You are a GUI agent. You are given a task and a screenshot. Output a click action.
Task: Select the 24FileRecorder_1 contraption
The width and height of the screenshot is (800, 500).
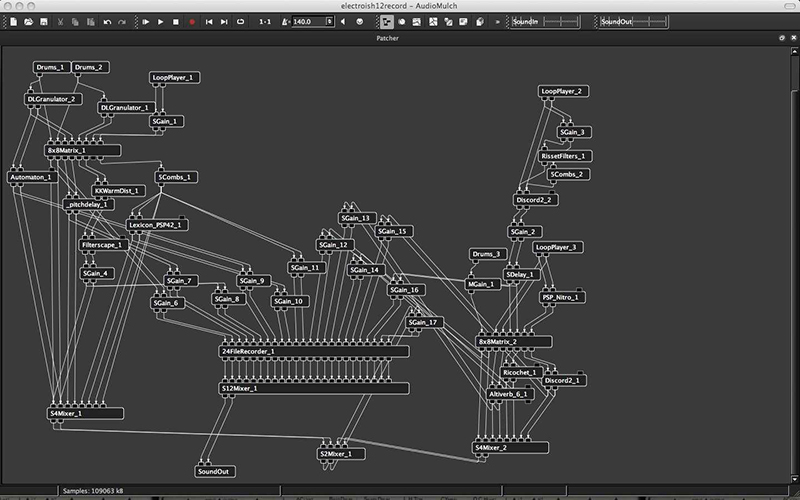[x=314, y=352]
